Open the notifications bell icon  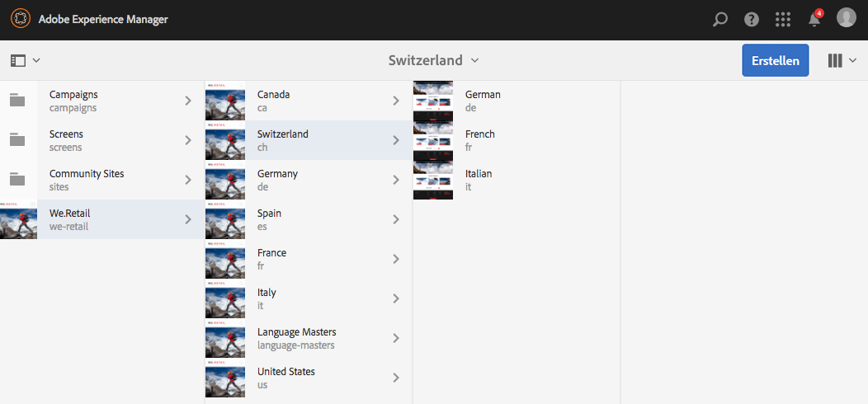[x=814, y=19]
